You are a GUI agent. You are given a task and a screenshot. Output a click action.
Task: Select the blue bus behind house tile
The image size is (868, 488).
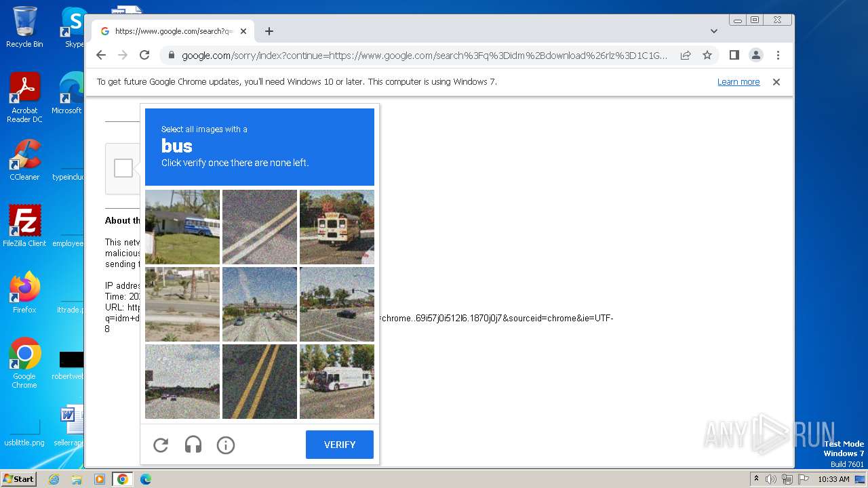coord(182,227)
